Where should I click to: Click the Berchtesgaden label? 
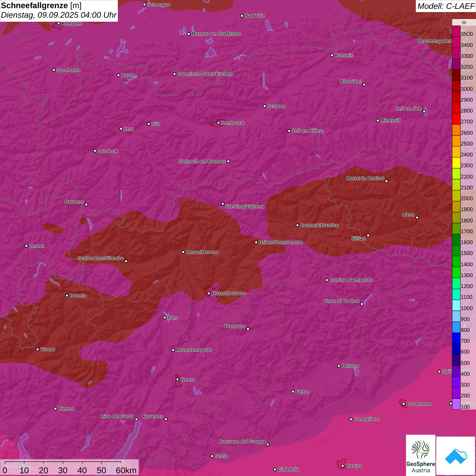(x=435, y=41)
